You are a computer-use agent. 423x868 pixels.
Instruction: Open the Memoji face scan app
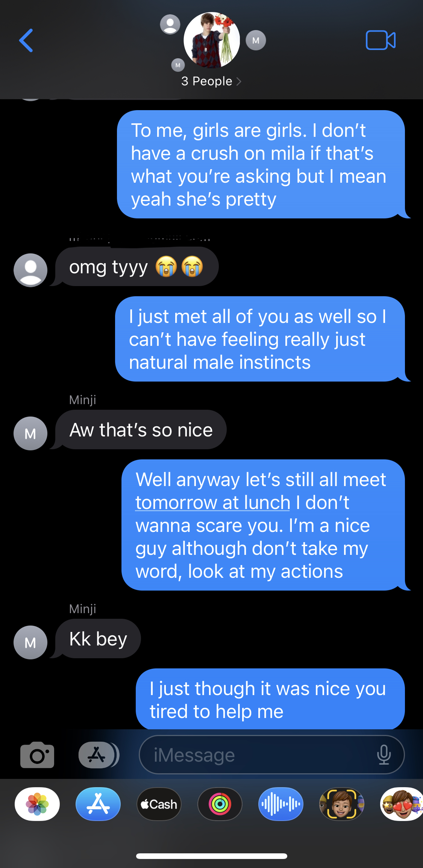click(x=342, y=804)
